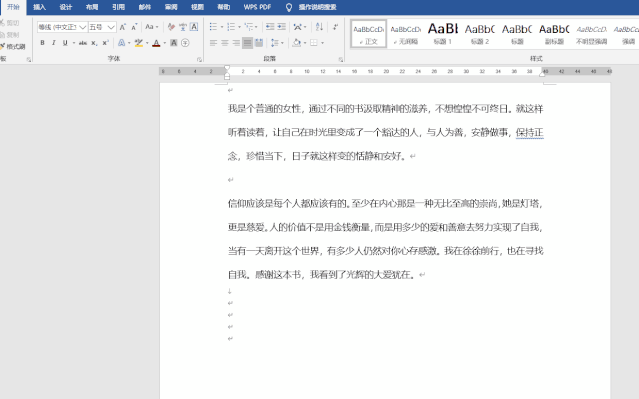Screen dimensions: 639x399
Task: Switch to the 邮件 (Mailings) tab
Action: click(145, 7)
